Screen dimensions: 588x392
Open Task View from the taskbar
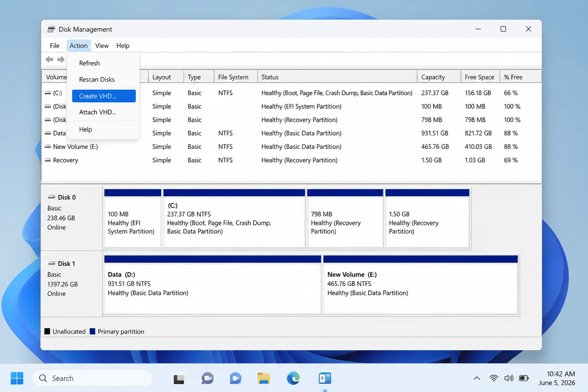pos(179,378)
